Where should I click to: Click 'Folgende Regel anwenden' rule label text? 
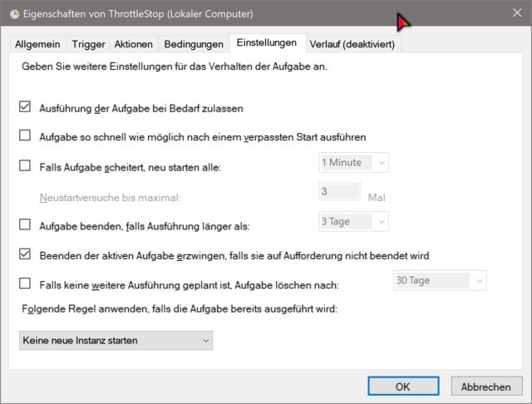[x=180, y=309]
